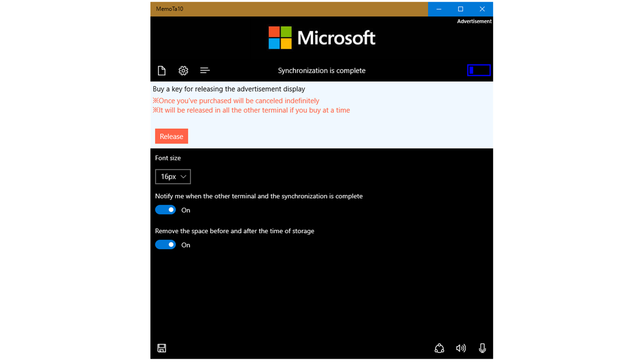Minimize the MemoTa10 window
The image size is (644, 362).
[439, 9]
